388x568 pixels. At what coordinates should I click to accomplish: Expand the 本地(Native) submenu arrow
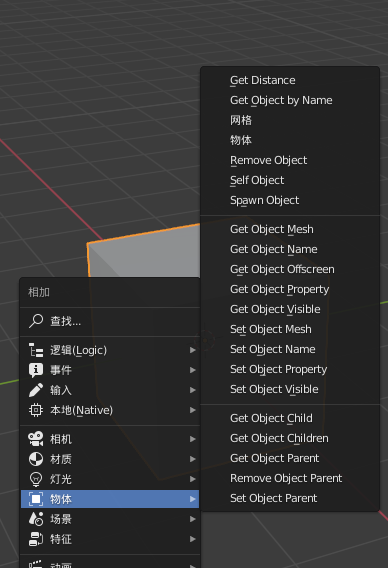coord(193,410)
